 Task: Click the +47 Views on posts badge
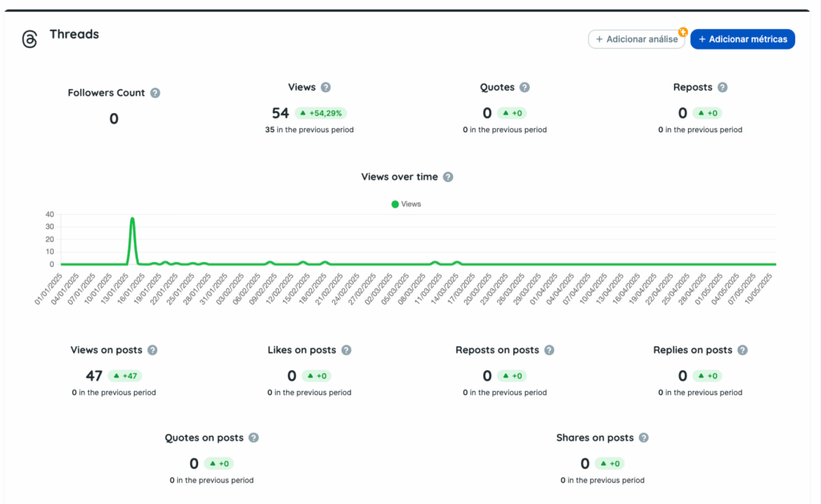coord(125,376)
